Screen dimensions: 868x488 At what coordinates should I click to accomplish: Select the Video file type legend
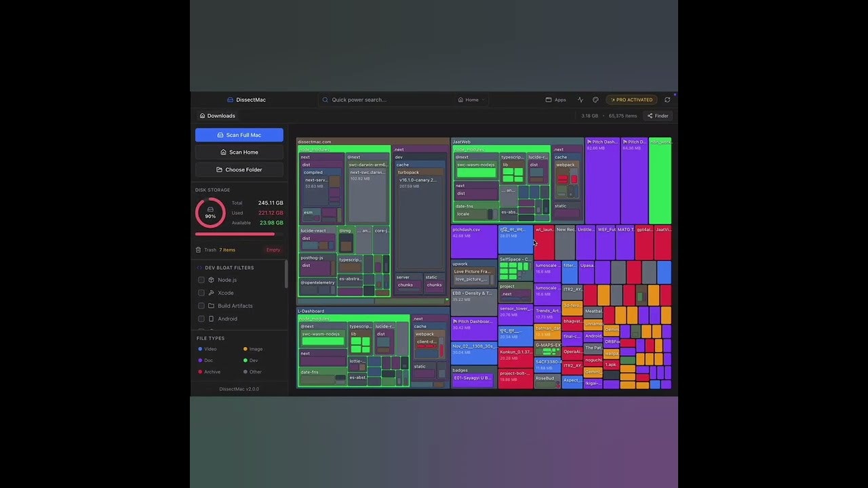[x=207, y=349]
